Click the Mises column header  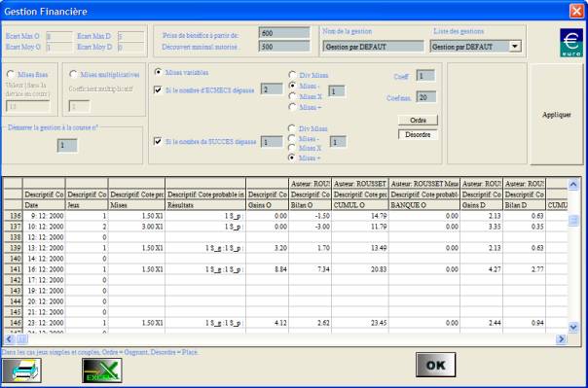click(x=136, y=205)
